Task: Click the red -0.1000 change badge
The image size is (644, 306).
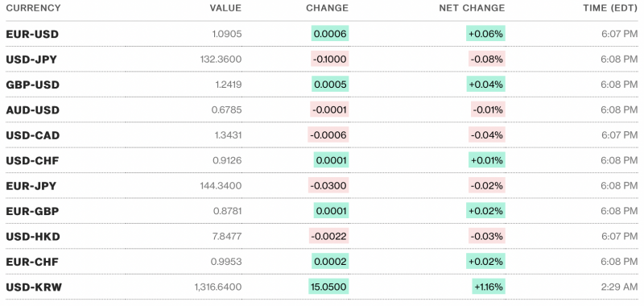Action: [x=329, y=60]
